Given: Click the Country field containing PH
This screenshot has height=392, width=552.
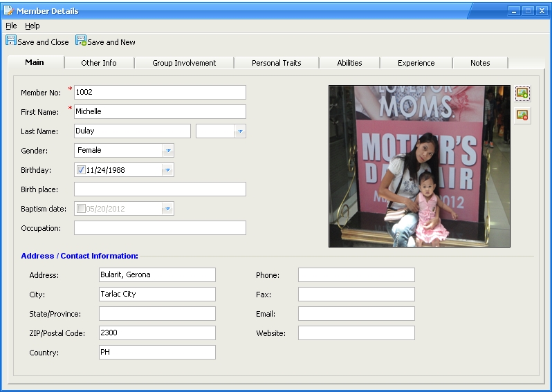Looking at the screenshot, I should pyautogui.click(x=157, y=352).
